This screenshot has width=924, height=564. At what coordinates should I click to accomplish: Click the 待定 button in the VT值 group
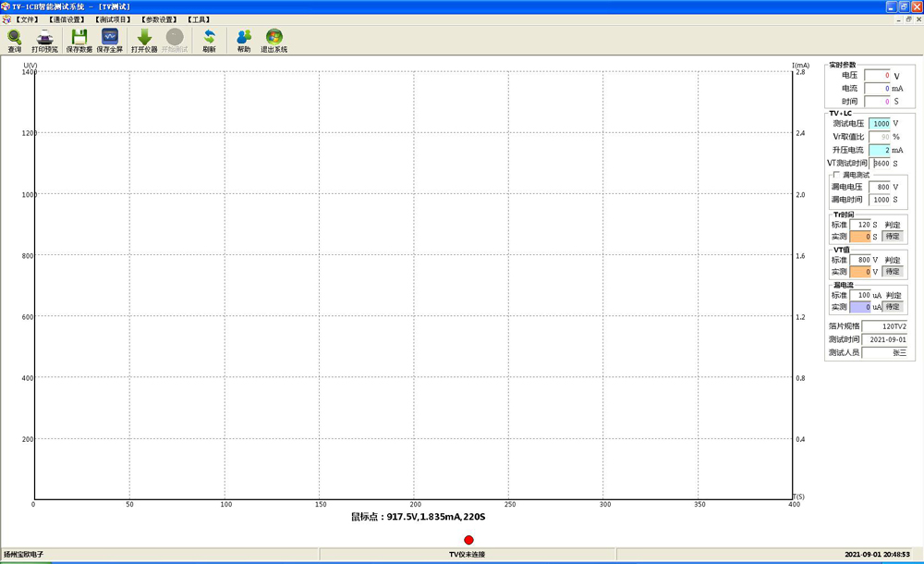pyautogui.click(x=892, y=272)
